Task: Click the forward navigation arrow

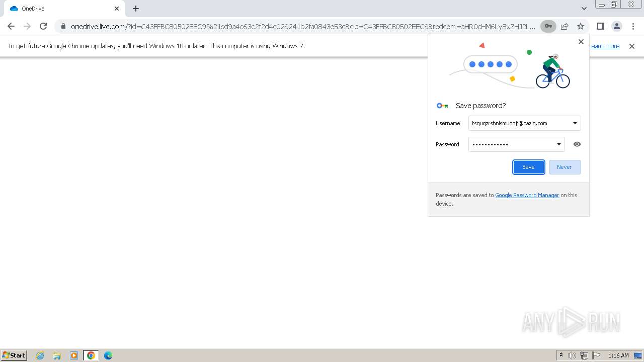Action: (x=27, y=26)
